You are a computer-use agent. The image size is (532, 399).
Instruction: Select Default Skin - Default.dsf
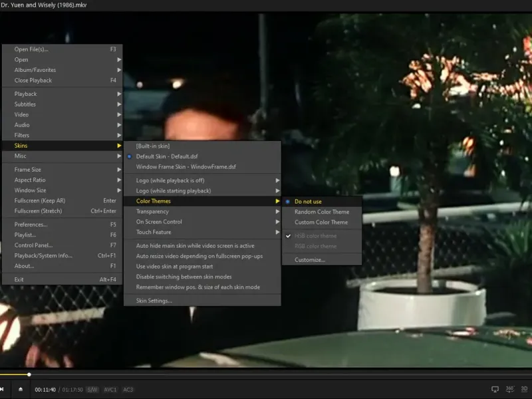(x=166, y=156)
